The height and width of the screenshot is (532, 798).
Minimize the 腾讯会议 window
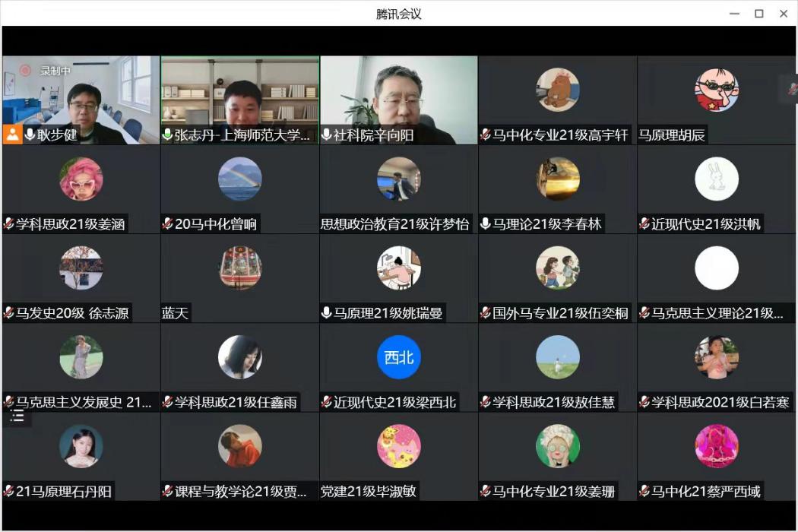pyautogui.click(x=734, y=14)
